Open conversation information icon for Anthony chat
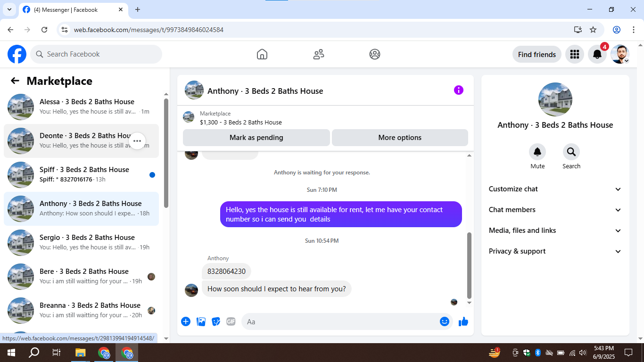Screen dimensions: 644x362 459,90
